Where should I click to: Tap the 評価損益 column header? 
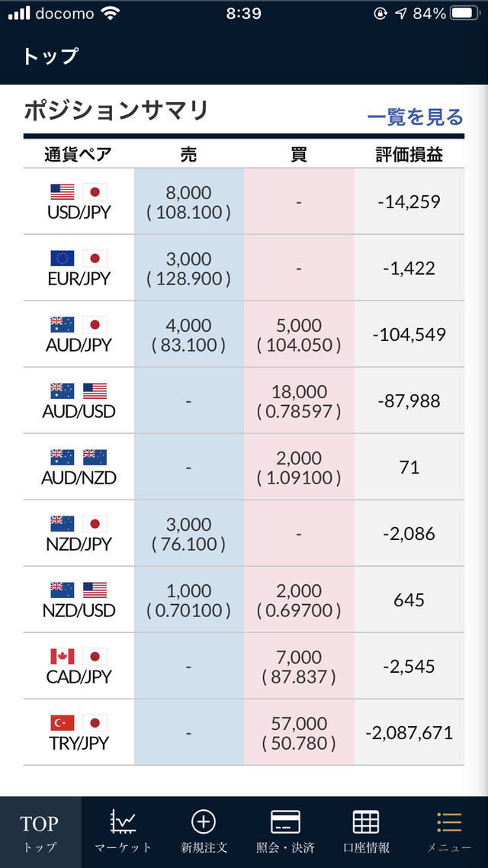(x=409, y=155)
